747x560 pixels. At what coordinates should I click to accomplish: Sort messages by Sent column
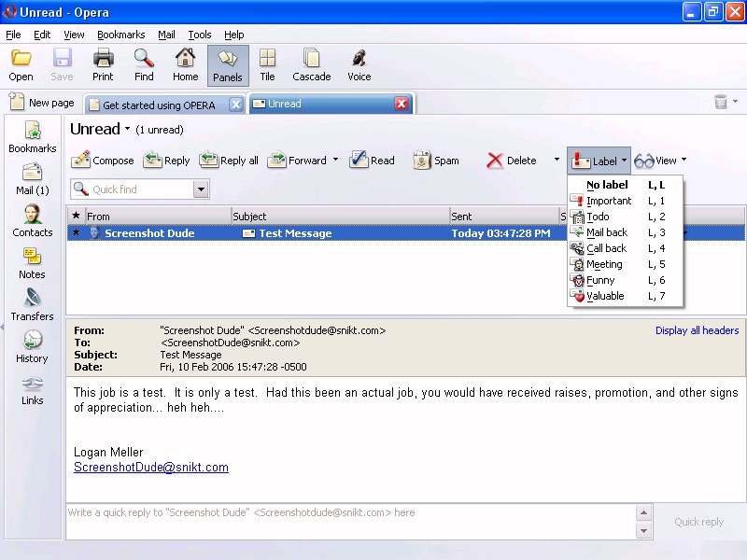(504, 217)
